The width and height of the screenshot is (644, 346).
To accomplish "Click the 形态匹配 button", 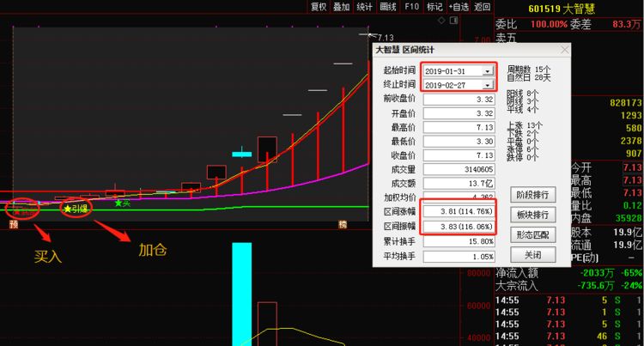I will click(x=532, y=234).
